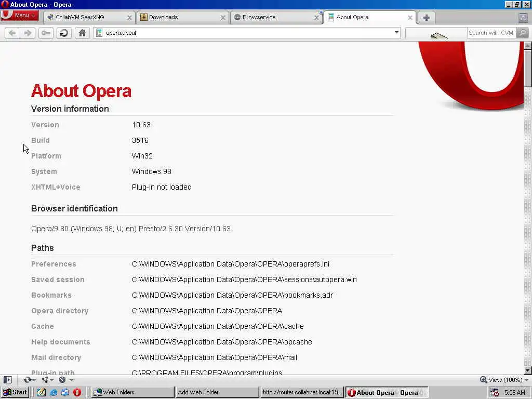Click the scrollbar down arrow
Viewport: 532px width, 399px height.
tap(528, 370)
